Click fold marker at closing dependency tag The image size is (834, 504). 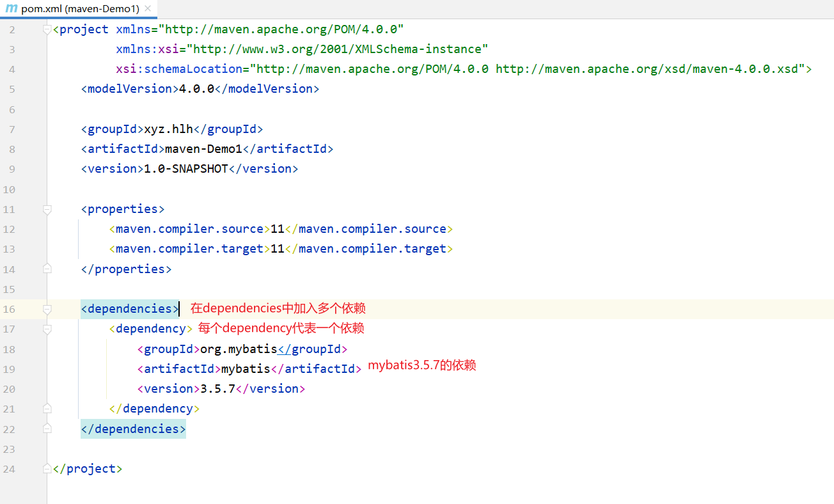coord(47,409)
